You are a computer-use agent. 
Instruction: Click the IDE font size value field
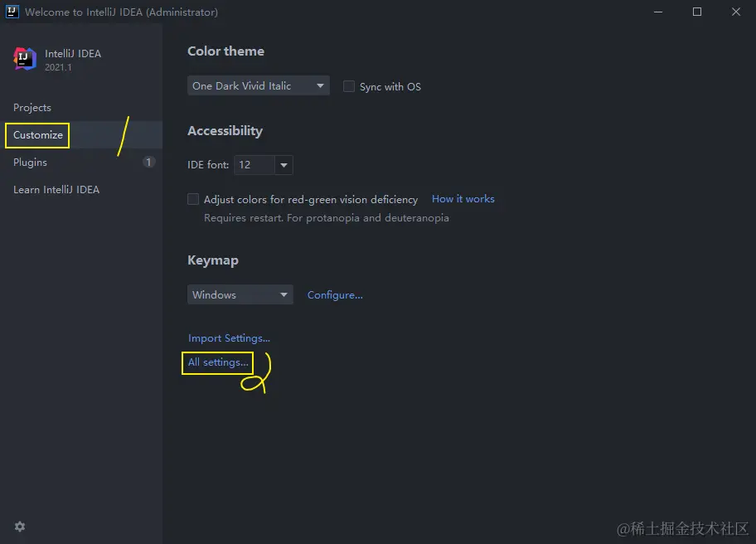coord(254,165)
